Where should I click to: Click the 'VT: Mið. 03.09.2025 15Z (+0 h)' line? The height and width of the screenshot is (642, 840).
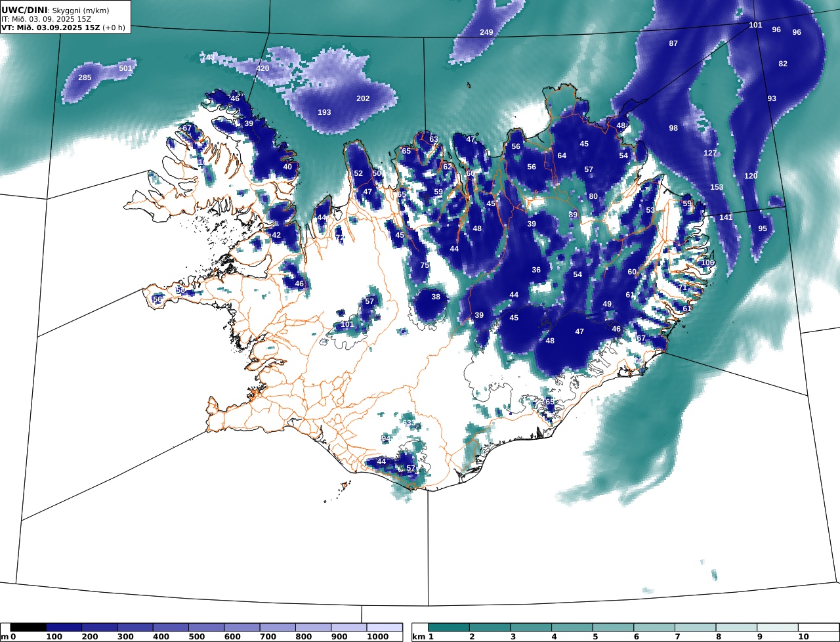click(x=63, y=27)
